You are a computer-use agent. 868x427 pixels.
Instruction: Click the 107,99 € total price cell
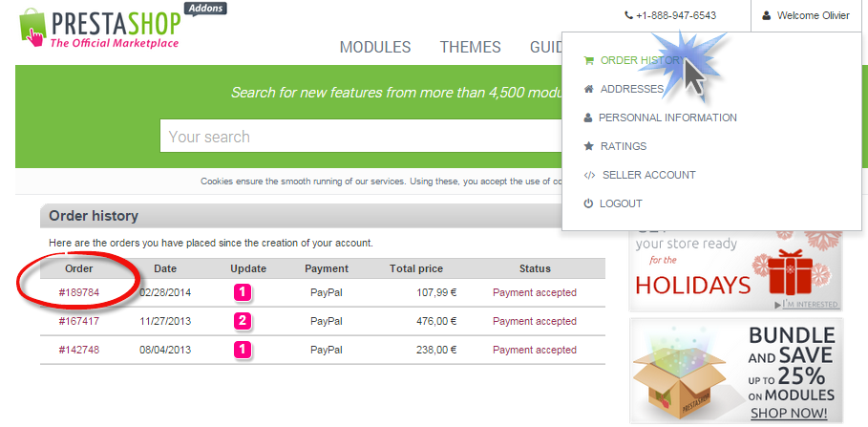(436, 292)
